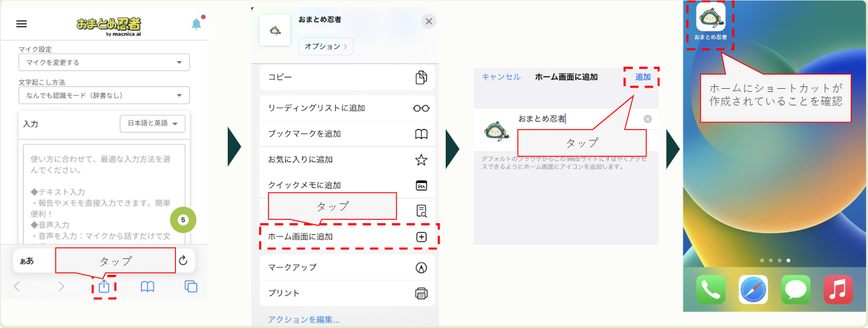Open Safari tabs overview icon
This screenshot has width=868, height=328.
[191, 286]
